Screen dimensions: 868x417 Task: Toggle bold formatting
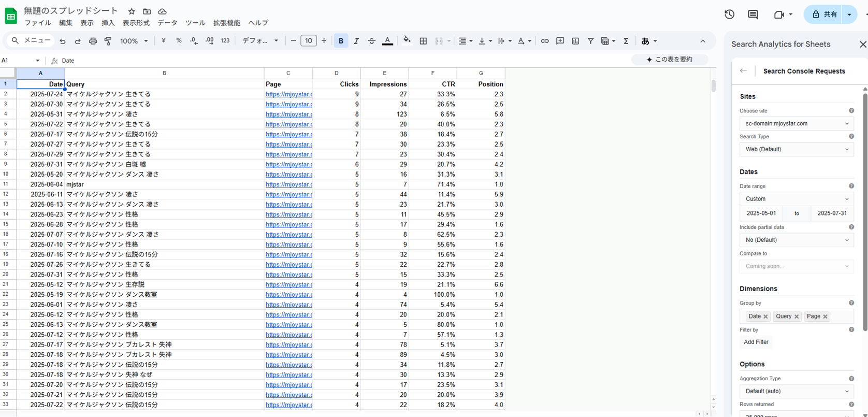(x=341, y=41)
